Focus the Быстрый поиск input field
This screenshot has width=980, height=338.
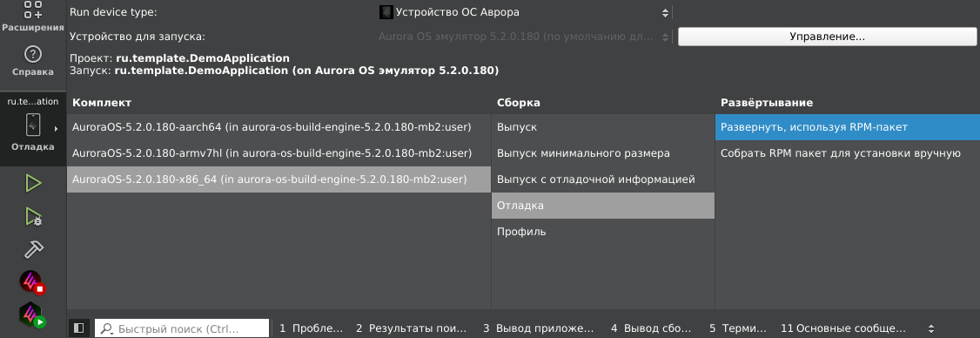click(x=182, y=328)
